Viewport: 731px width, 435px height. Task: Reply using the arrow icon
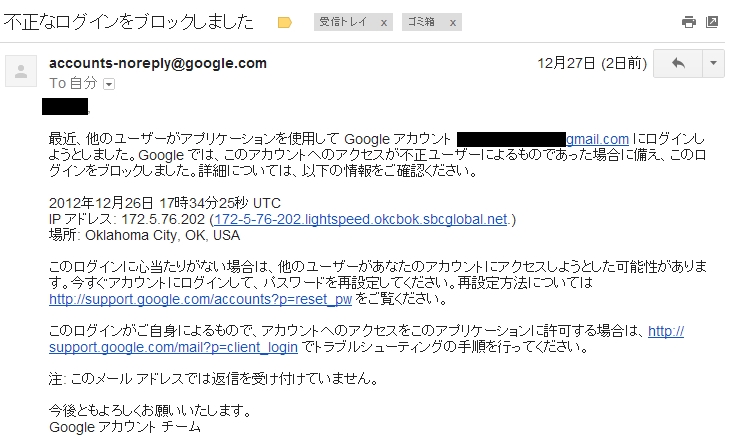(x=678, y=63)
